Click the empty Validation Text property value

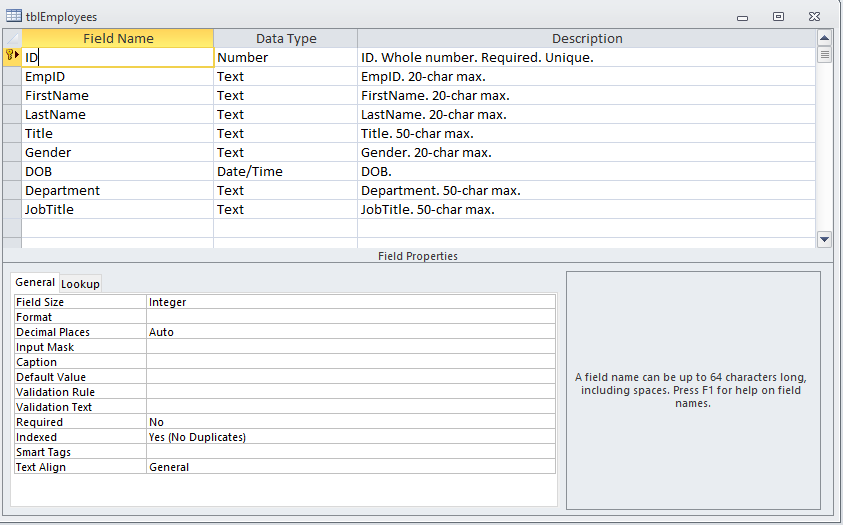click(351, 407)
